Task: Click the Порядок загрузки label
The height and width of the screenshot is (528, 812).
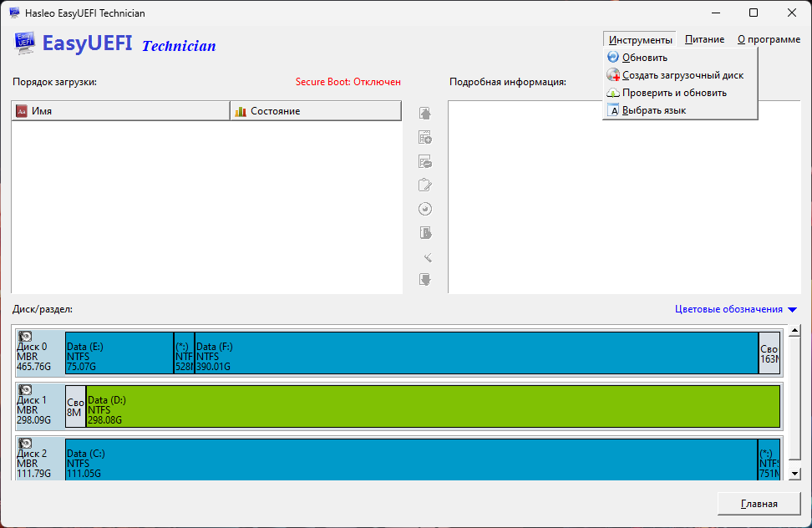Action: 55,82
